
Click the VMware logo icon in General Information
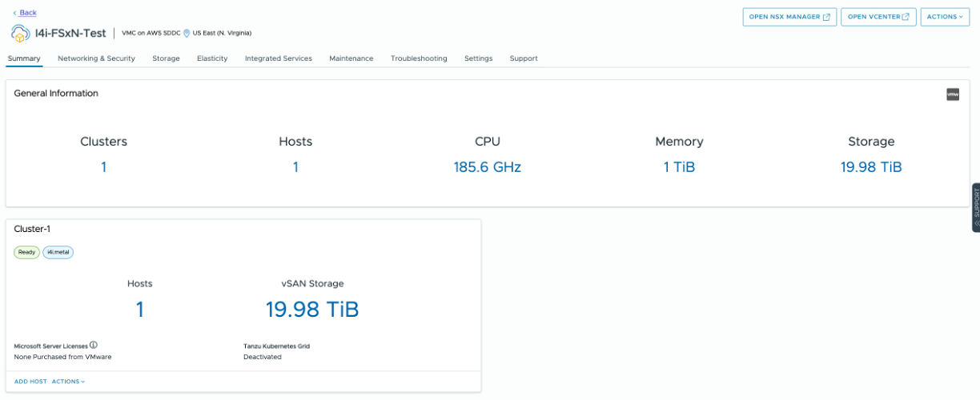coord(953,94)
